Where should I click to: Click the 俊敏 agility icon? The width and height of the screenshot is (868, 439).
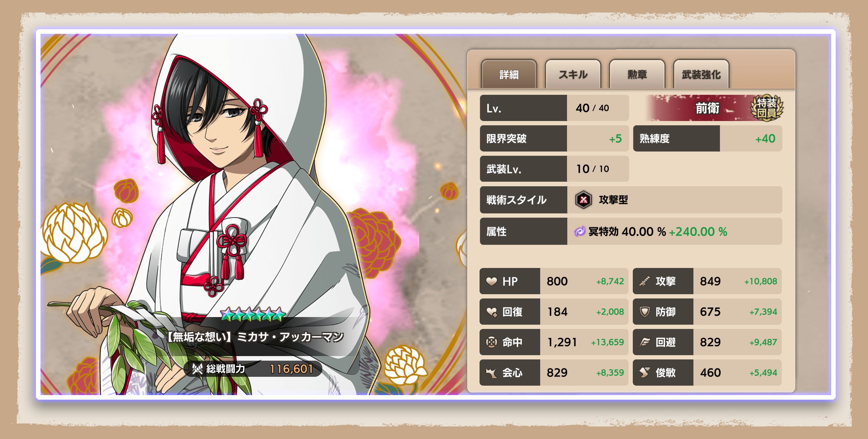644,373
